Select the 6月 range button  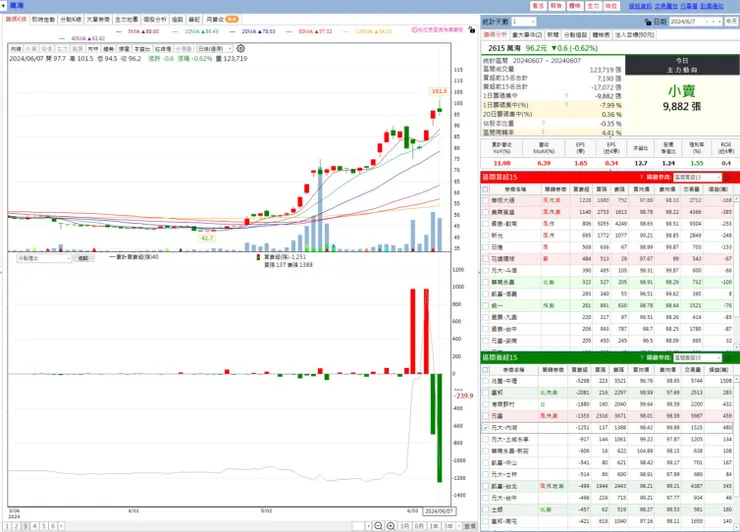pyautogui.click(x=419, y=526)
